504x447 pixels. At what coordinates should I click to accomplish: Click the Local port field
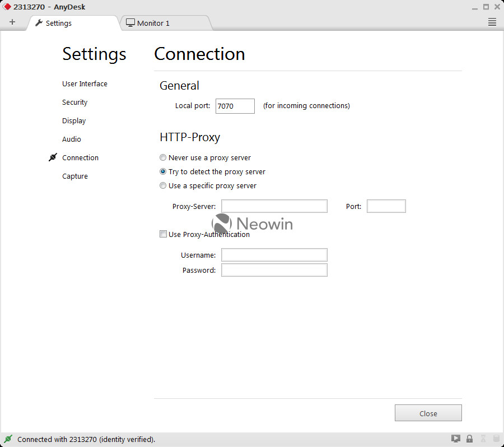pyautogui.click(x=235, y=106)
